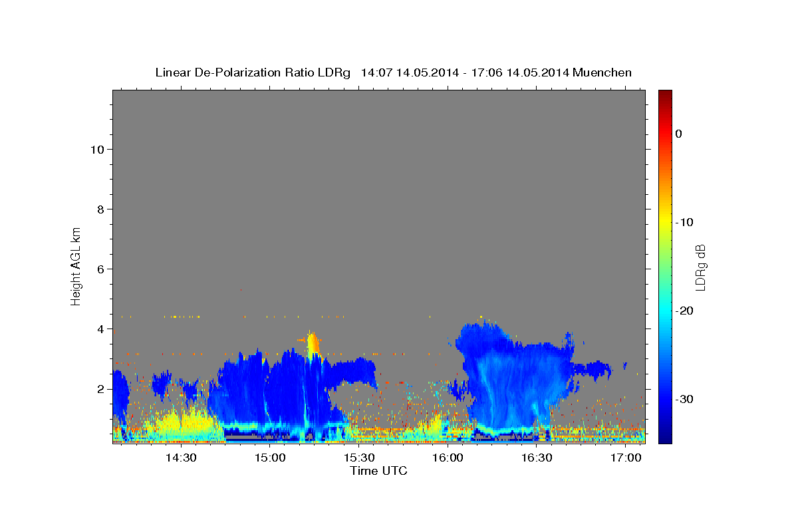The height and width of the screenshot is (532, 798).
Task: Click the 15:00 time tick label
Action: [x=270, y=458]
